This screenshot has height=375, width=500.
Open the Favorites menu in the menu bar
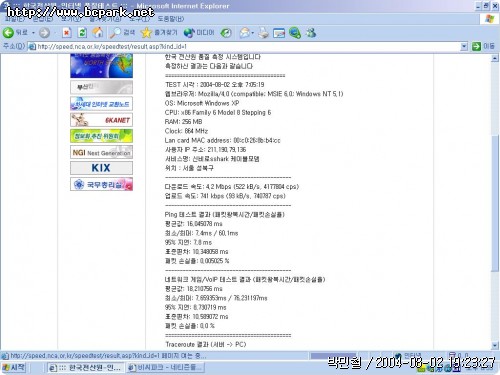coord(105,19)
